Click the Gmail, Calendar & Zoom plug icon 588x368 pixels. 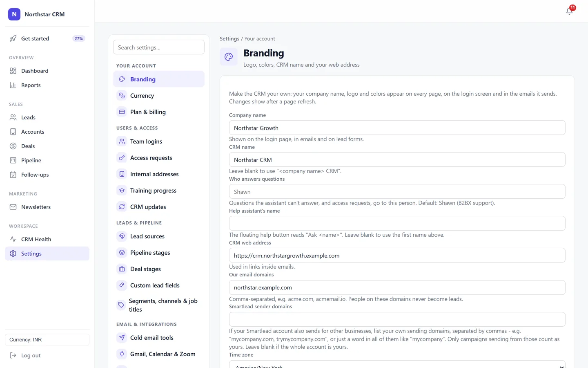tap(122, 354)
